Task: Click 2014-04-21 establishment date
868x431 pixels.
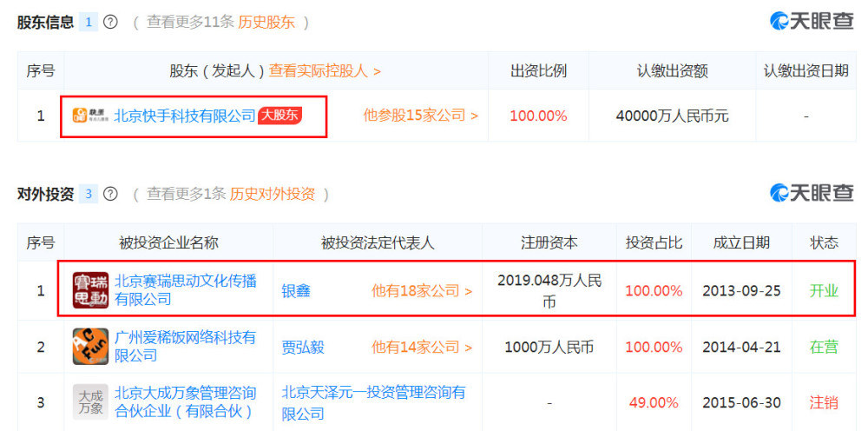Action: coord(742,348)
